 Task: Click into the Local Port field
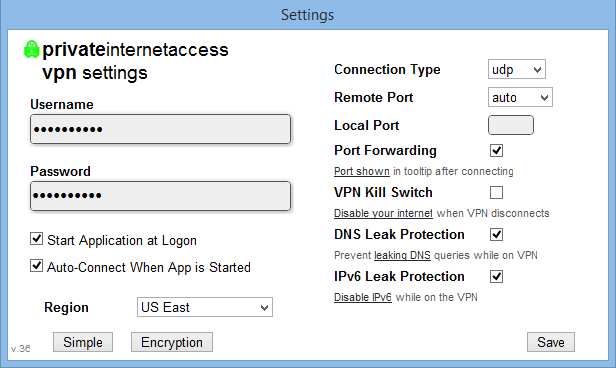coord(511,125)
